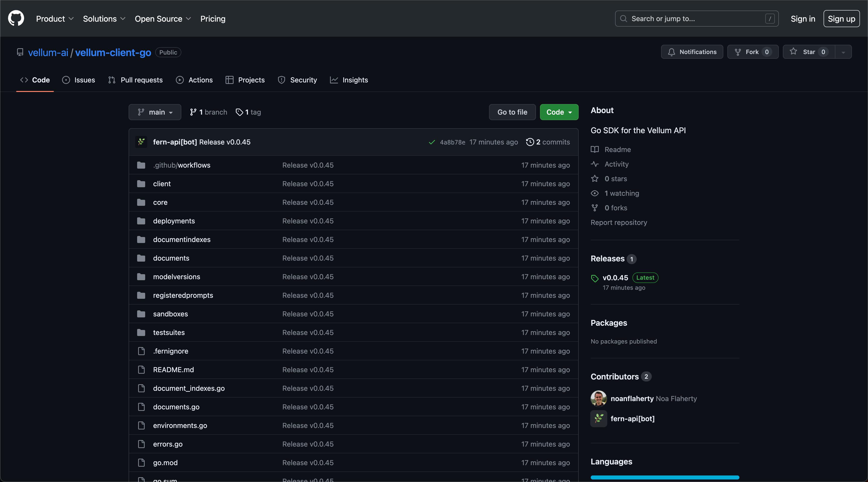868x482 pixels.
Task: Open the Product menu in header
Action: pyautogui.click(x=55, y=19)
